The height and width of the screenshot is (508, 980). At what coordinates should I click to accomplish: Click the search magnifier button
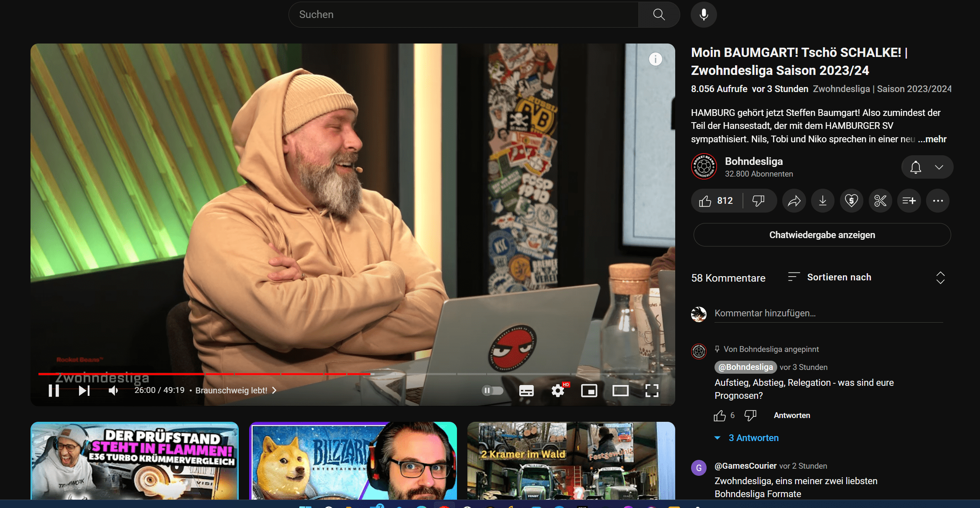coord(659,15)
